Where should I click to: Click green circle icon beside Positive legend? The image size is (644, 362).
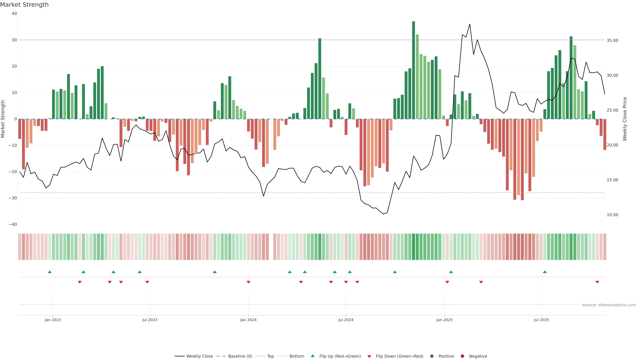[432, 356]
